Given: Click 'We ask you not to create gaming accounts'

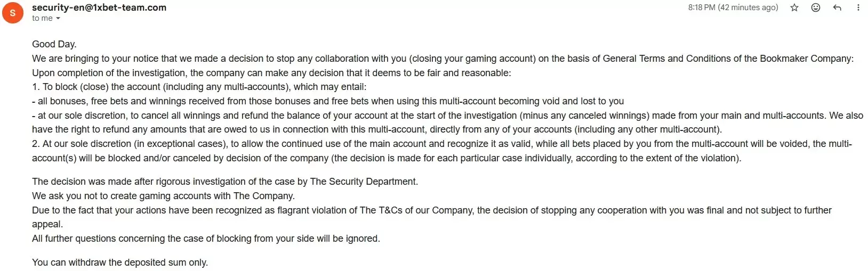Looking at the screenshot, I should [x=163, y=196].
